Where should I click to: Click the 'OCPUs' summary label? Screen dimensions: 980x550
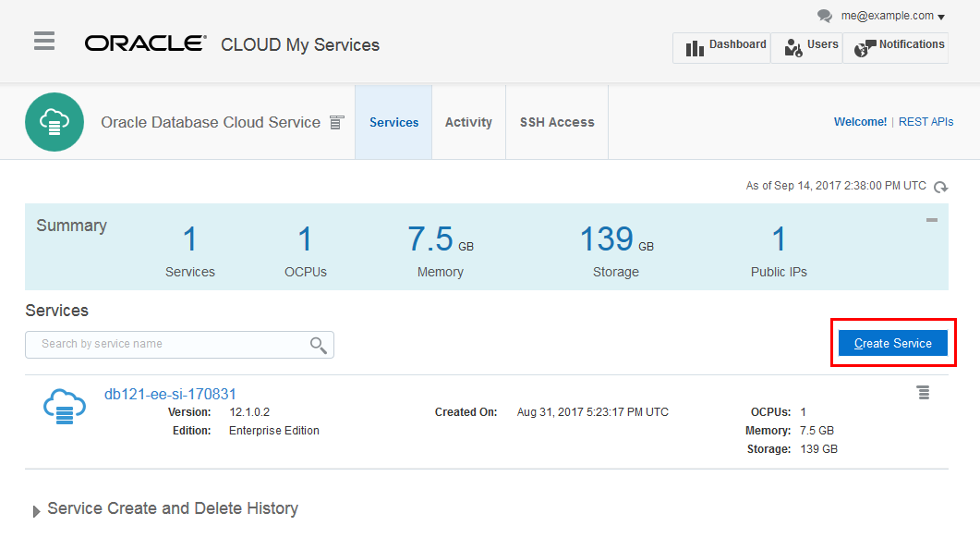pyautogui.click(x=306, y=272)
